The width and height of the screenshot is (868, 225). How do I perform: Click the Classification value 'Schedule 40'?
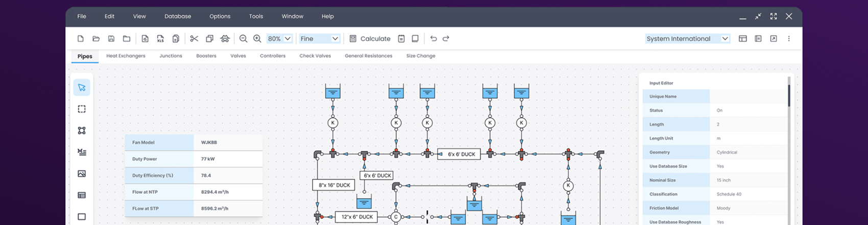pyautogui.click(x=729, y=194)
